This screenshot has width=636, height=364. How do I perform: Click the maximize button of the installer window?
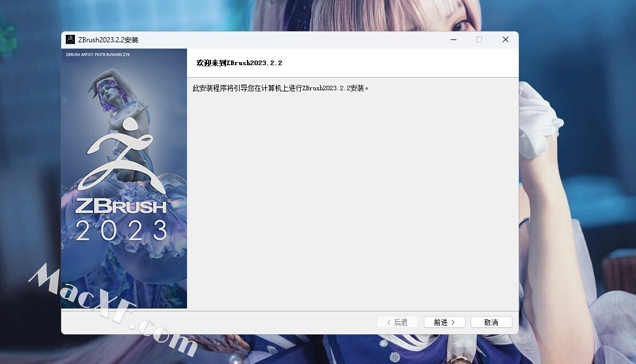(x=479, y=39)
